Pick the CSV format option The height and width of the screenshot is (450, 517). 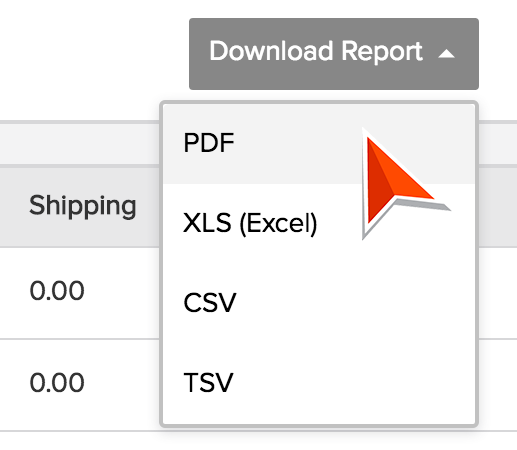pos(210,303)
